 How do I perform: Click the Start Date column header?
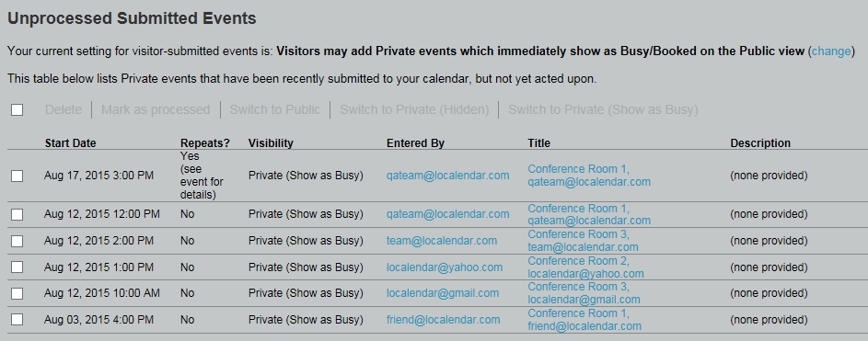click(70, 143)
